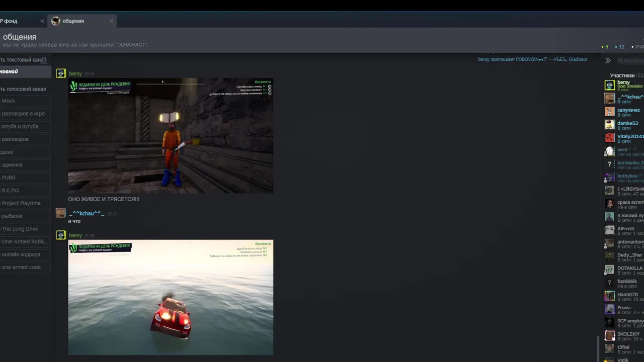644x362 pixels.
Task: Join the 'разговоров в игре' voice channel
Action: pyautogui.click(x=25, y=114)
